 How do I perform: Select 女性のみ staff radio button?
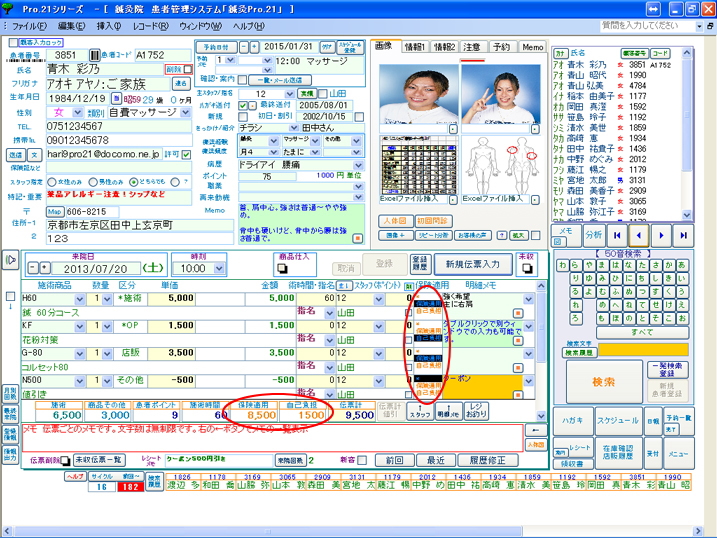pyautogui.click(x=52, y=182)
